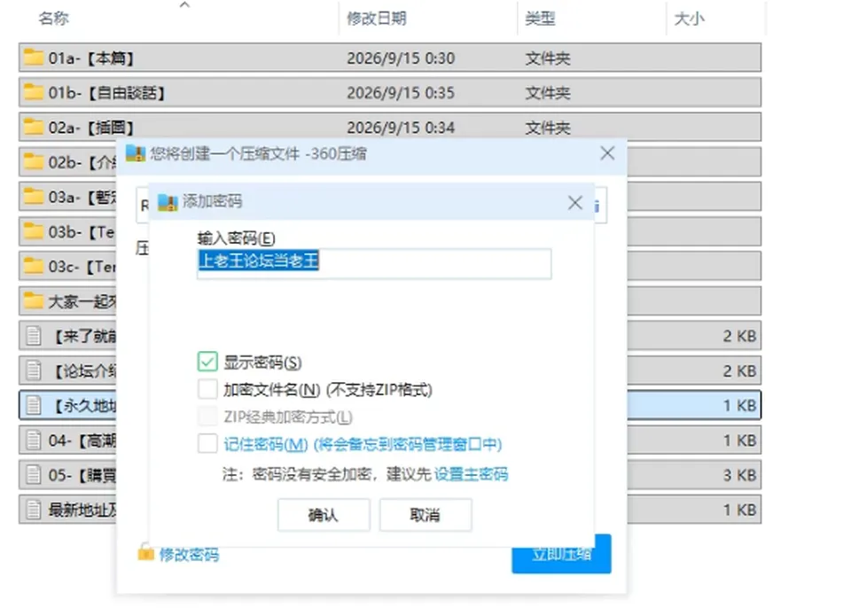Click the folder icon on the 03c- row

[x=33, y=265]
